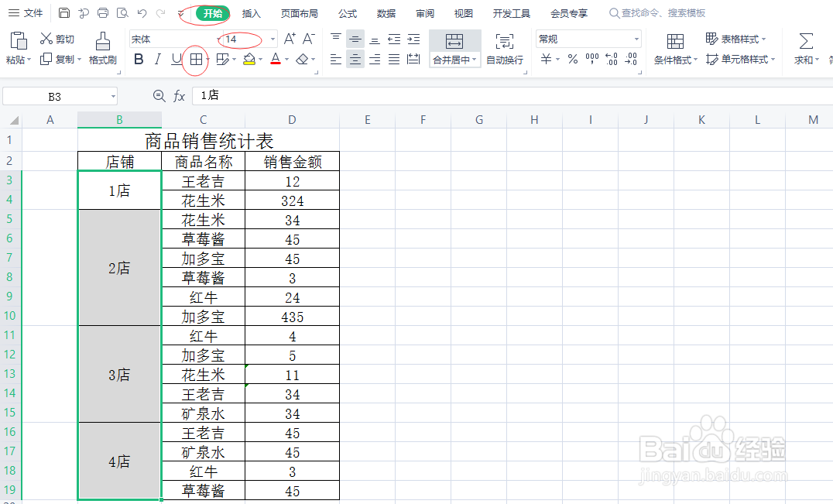Apply thousands separator (000) style
Image resolution: width=833 pixels, height=504 pixels.
pos(591,59)
